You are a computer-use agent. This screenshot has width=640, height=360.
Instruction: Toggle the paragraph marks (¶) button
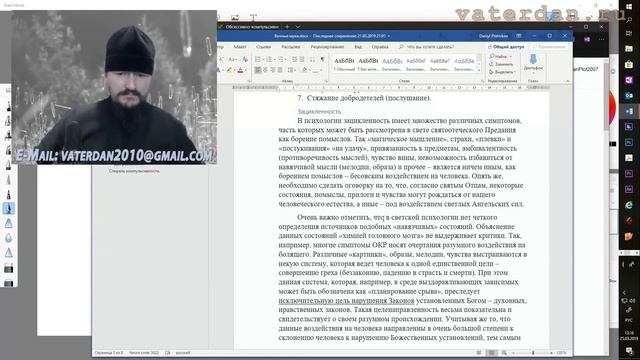tap(322, 60)
